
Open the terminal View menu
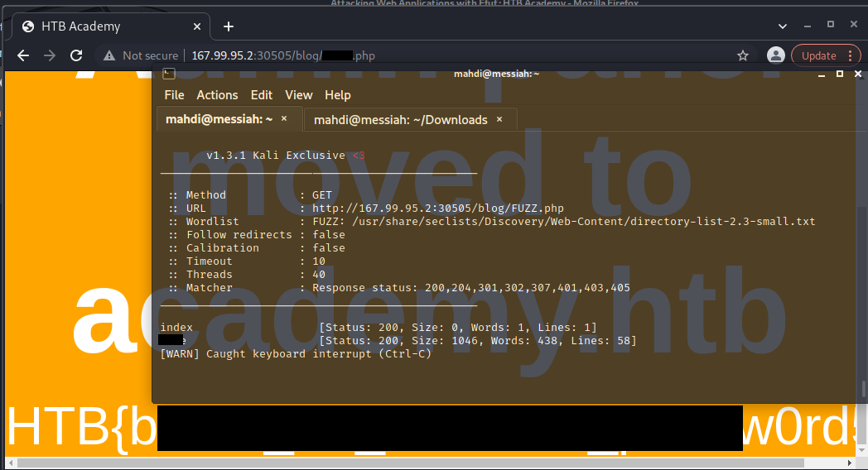click(x=298, y=95)
